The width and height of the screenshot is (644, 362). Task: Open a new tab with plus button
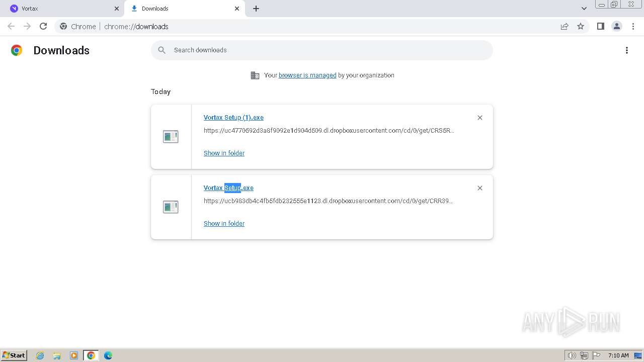pos(256,9)
